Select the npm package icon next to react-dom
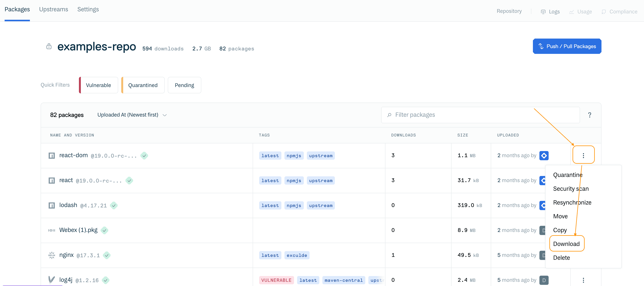The image size is (644, 286). 52,155
